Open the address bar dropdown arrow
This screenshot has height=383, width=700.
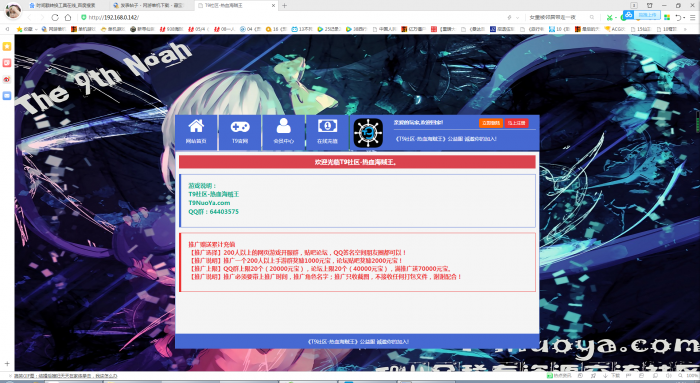517,18
